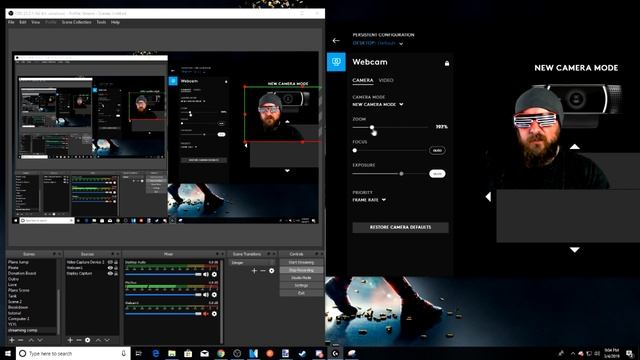Remove scene transition with minus icon

(263, 271)
